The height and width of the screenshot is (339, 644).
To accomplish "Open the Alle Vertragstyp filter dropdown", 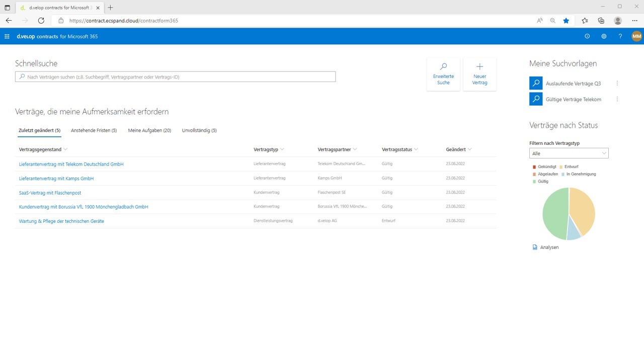I will click(x=569, y=153).
